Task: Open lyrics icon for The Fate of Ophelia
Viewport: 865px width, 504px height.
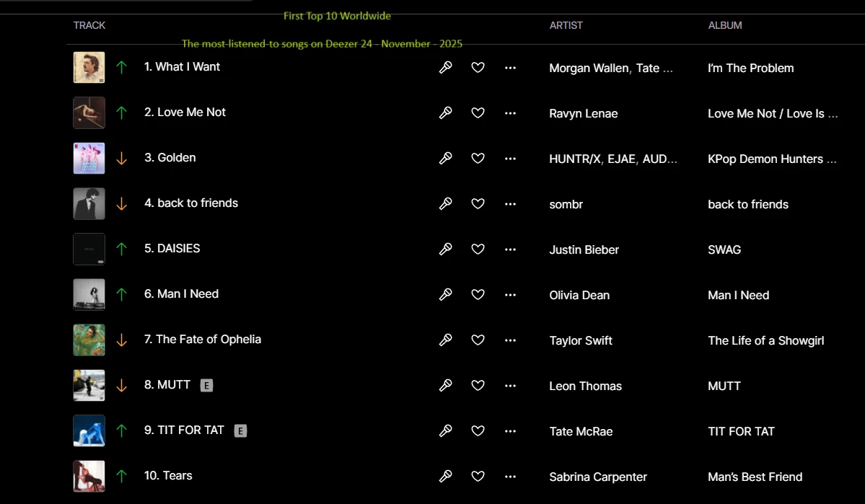Action: click(446, 340)
